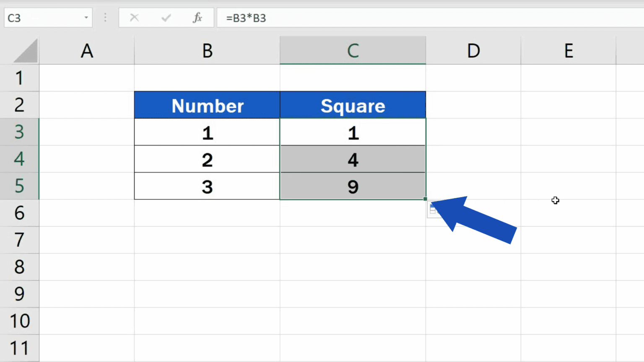
Task: Select cell C5 containing the value 9
Action: (353, 186)
